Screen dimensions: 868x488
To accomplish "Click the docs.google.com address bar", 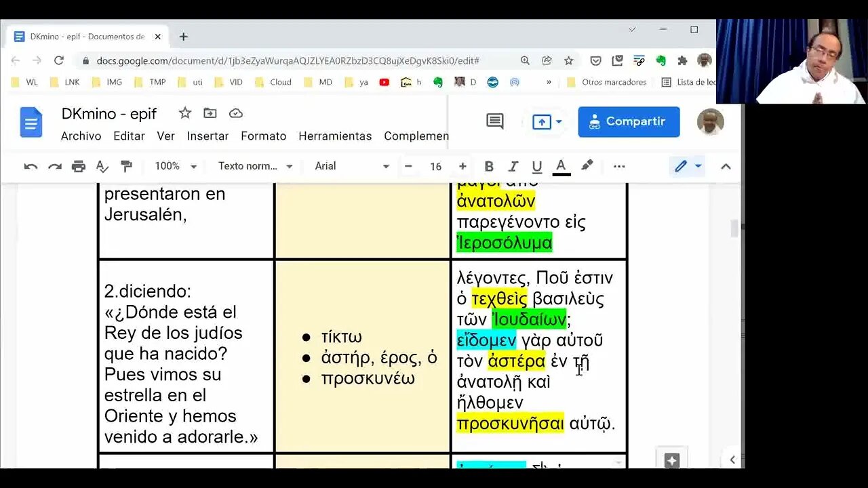I will pos(288,61).
